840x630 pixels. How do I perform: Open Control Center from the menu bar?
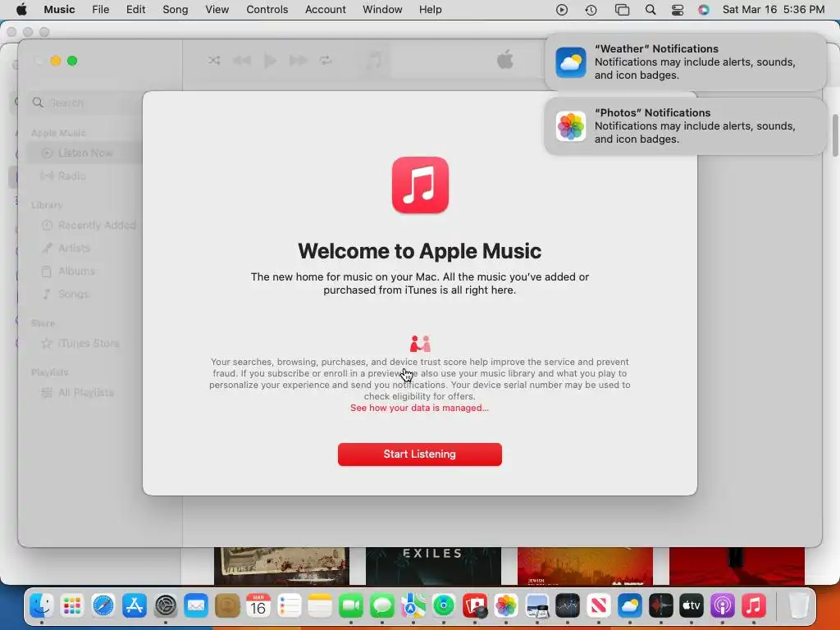[x=678, y=10]
